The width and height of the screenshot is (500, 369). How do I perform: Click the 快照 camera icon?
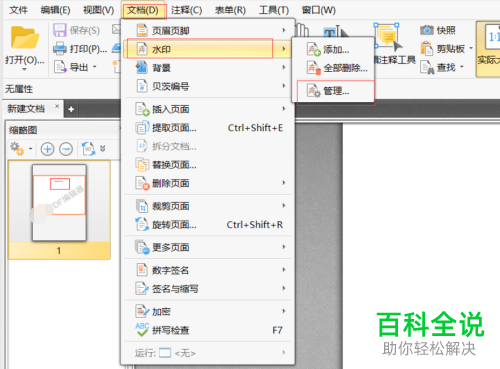pos(426,30)
